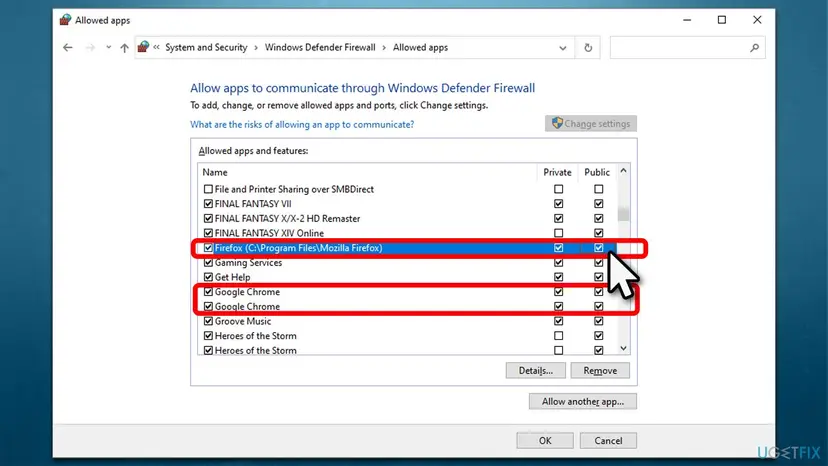
Task: Select FINAL FANTASY VII row text
Action: pos(253,204)
